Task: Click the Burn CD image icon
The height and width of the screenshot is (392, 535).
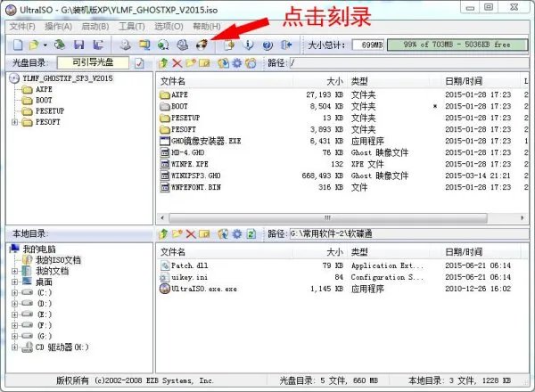Action: [x=202, y=45]
